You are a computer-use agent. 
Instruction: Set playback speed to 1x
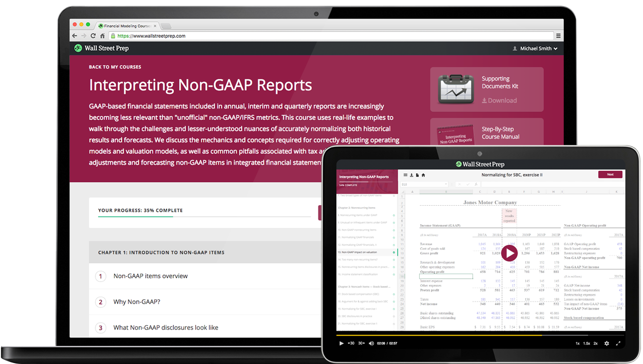pyautogui.click(x=577, y=343)
